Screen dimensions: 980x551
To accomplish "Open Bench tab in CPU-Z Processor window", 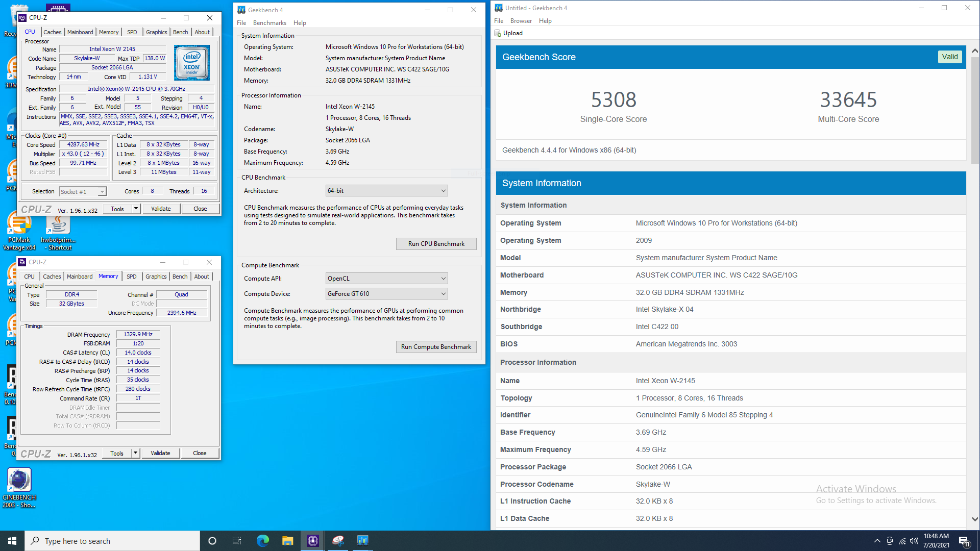I will click(181, 32).
